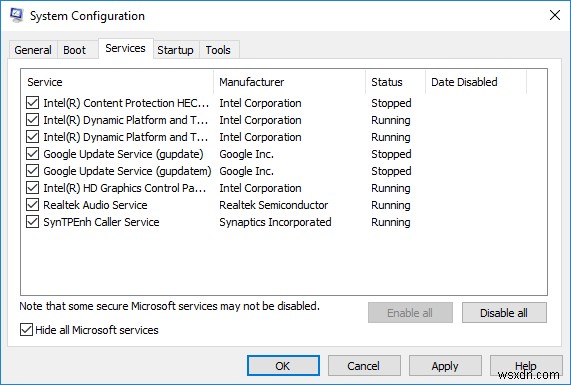Switch to the General tab
The image size is (571, 385).
tap(33, 50)
